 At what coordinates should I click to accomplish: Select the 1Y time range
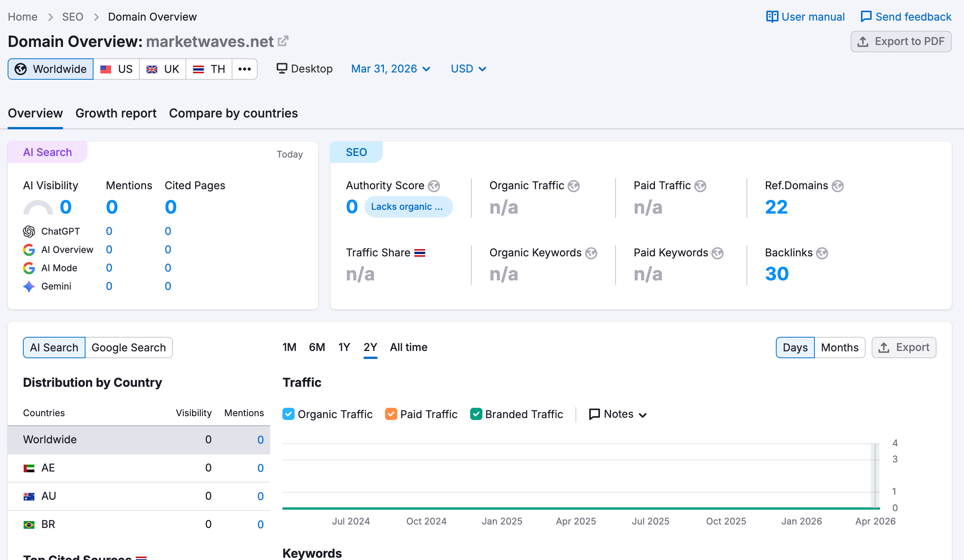click(x=344, y=347)
